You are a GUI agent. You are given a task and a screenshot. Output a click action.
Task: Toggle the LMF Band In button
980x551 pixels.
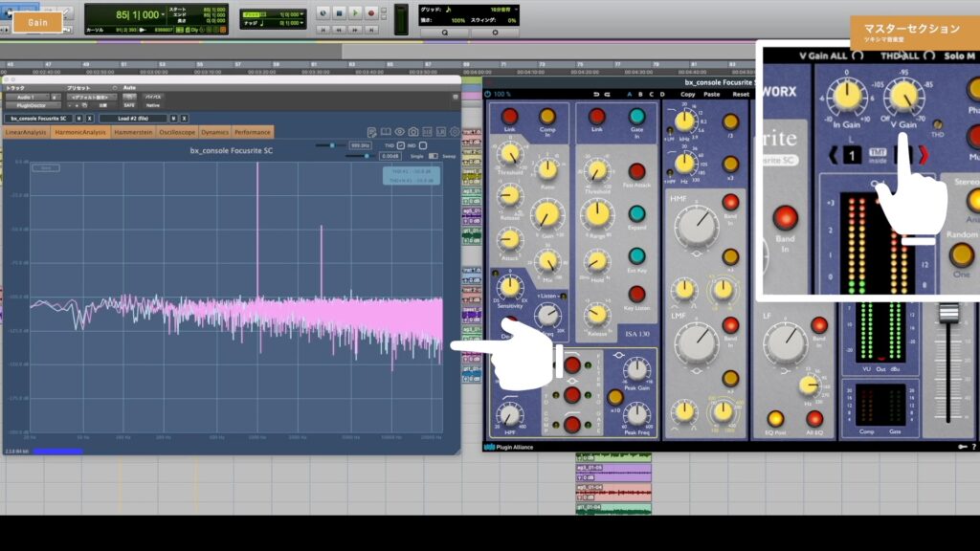(x=730, y=325)
